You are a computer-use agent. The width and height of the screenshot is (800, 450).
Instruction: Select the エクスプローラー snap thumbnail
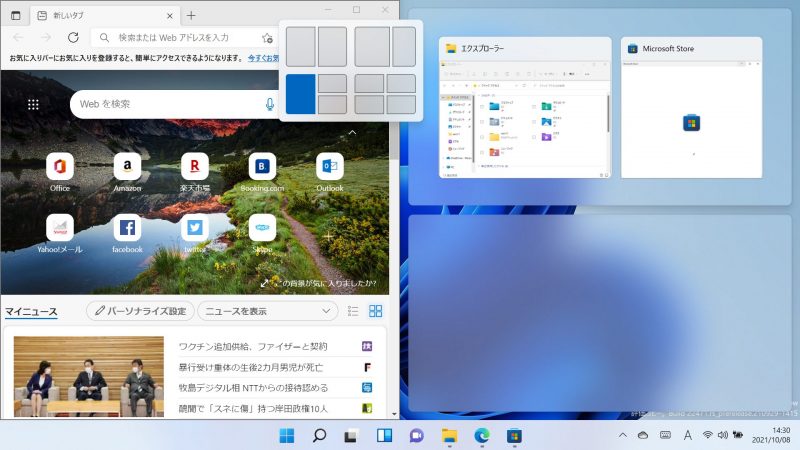click(x=525, y=107)
